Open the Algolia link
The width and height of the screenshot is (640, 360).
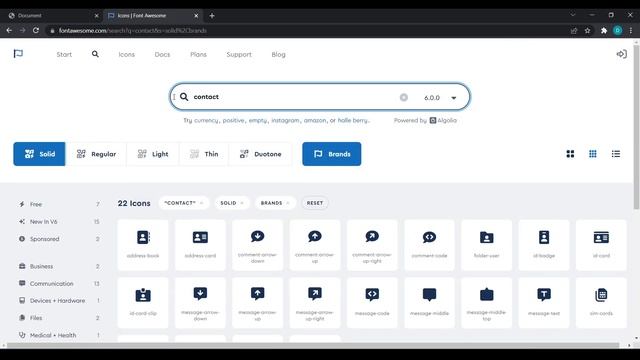(x=443, y=120)
